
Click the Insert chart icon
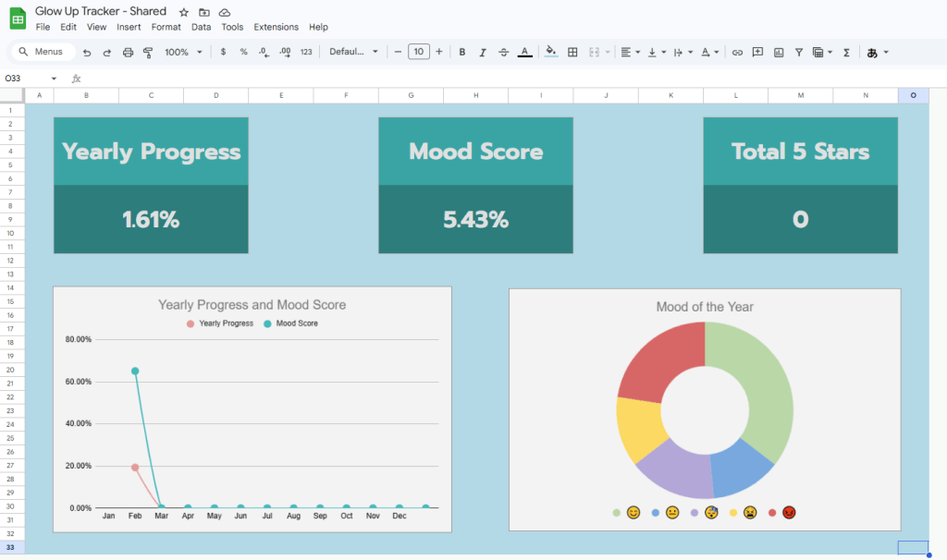click(x=779, y=53)
